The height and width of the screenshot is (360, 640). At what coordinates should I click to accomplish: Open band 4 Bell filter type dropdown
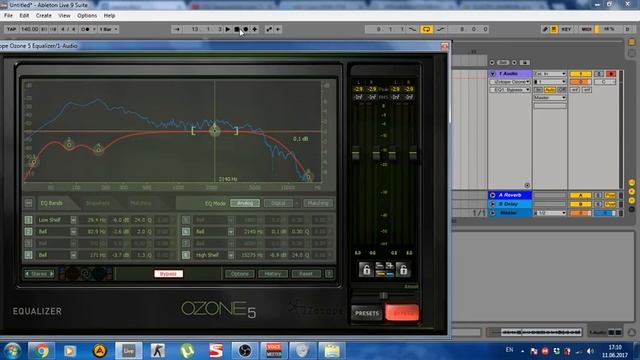pos(73,255)
